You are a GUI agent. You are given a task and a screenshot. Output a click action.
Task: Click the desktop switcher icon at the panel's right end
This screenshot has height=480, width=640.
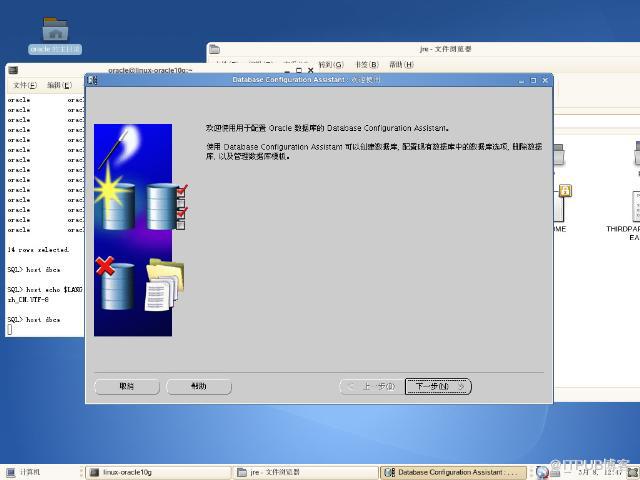coord(633,472)
